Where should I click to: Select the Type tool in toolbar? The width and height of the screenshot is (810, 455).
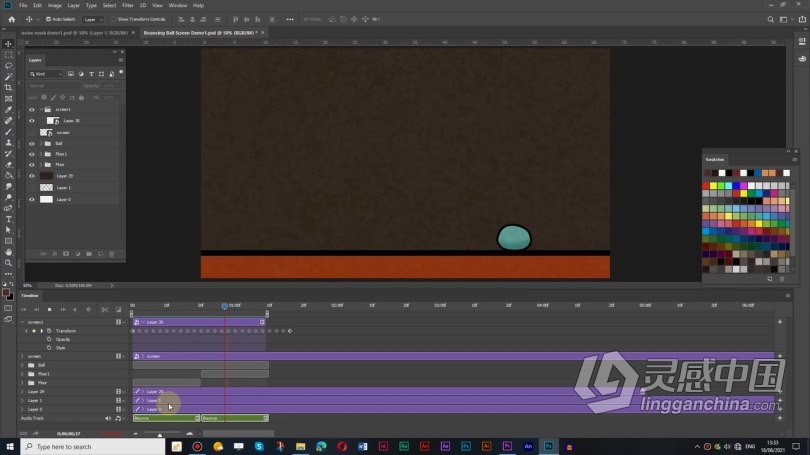click(x=8, y=219)
